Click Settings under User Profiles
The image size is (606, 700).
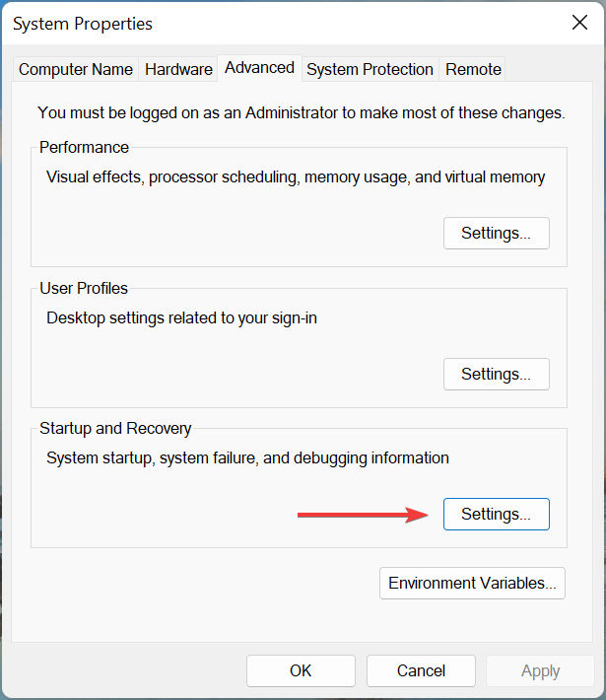click(x=496, y=375)
